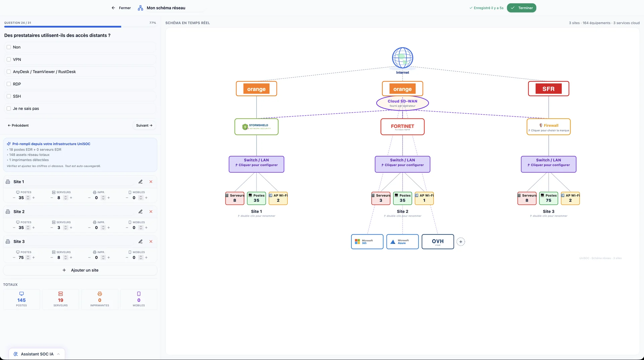Select the Microsoft Azure service box
Viewport: 644px width, 360px height.
pyautogui.click(x=402, y=242)
